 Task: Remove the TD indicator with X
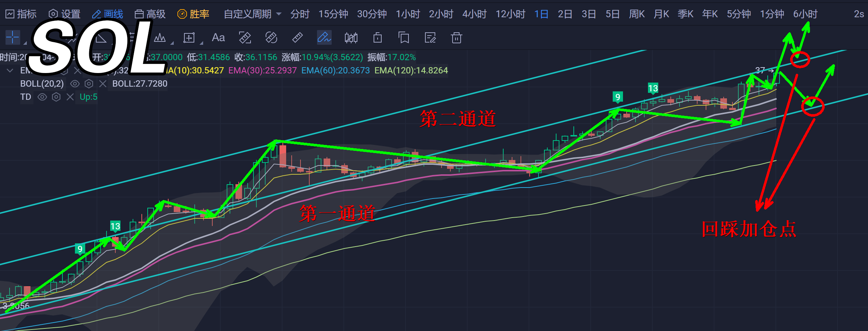[70, 97]
